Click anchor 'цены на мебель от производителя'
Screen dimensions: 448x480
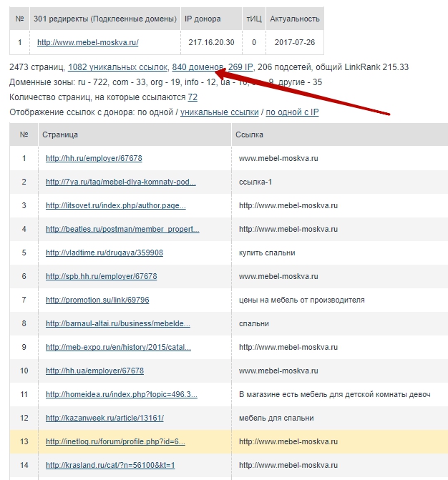coord(301,300)
